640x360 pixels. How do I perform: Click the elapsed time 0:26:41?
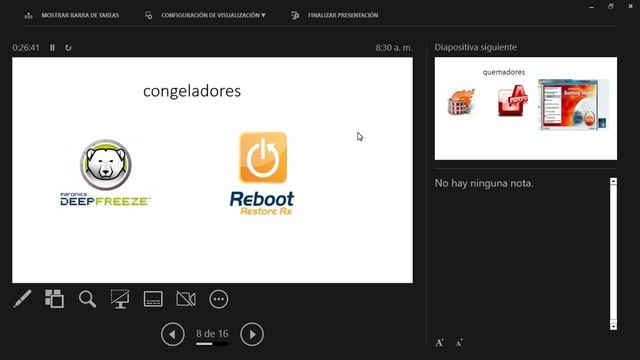[26, 47]
